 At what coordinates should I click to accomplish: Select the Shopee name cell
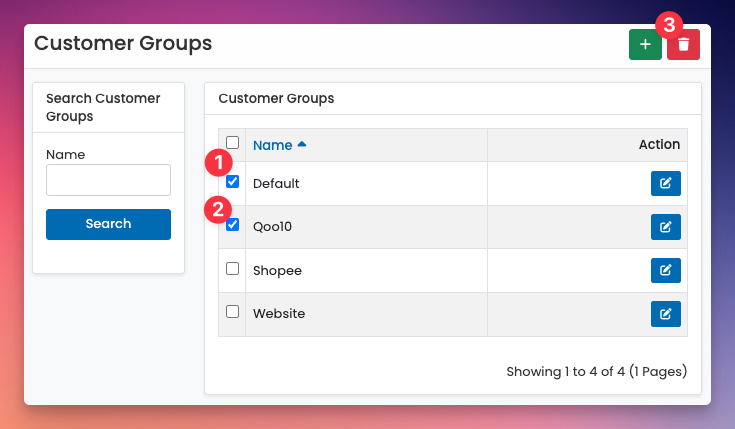click(277, 271)
